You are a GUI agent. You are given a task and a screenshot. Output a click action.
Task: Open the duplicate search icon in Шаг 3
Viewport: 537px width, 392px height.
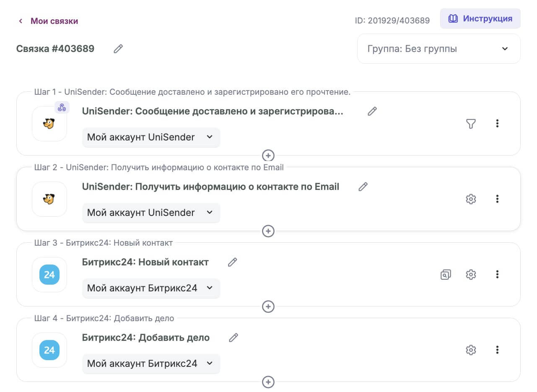[446, 275]
